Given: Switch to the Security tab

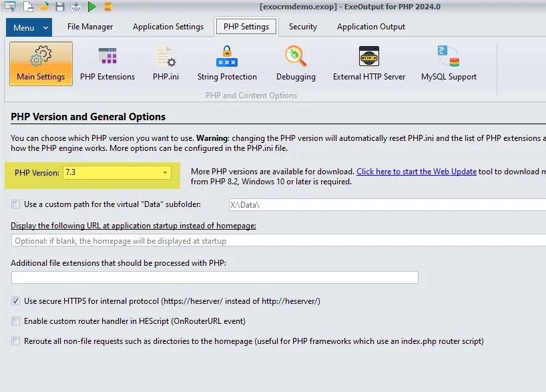Looking at the screenshot, I should [x=303, y=27].
